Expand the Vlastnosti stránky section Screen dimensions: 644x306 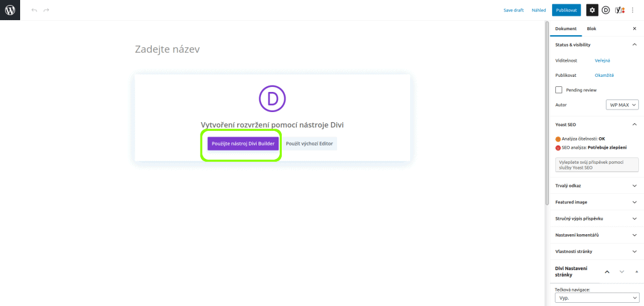[x=597, y=251]
